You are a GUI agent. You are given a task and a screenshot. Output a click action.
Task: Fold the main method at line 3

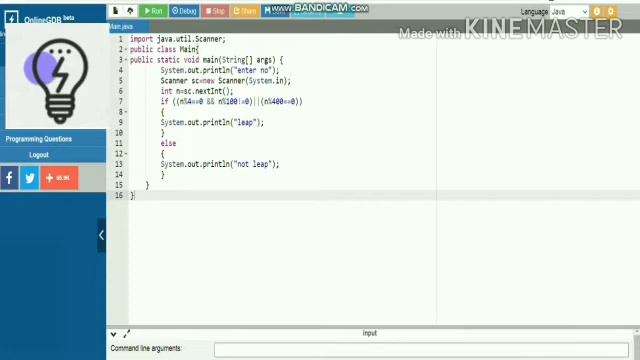click(x=126, y=60)
